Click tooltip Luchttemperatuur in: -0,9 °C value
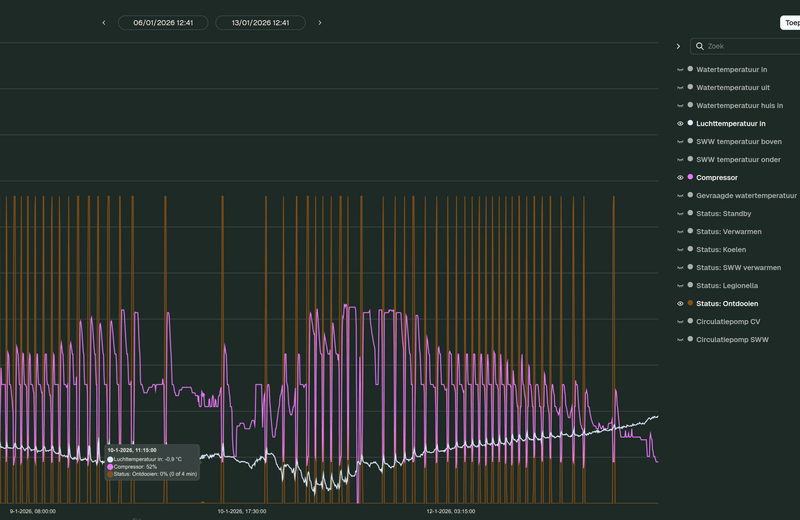This screenshot has height=520, width=800. pos(147,459)
